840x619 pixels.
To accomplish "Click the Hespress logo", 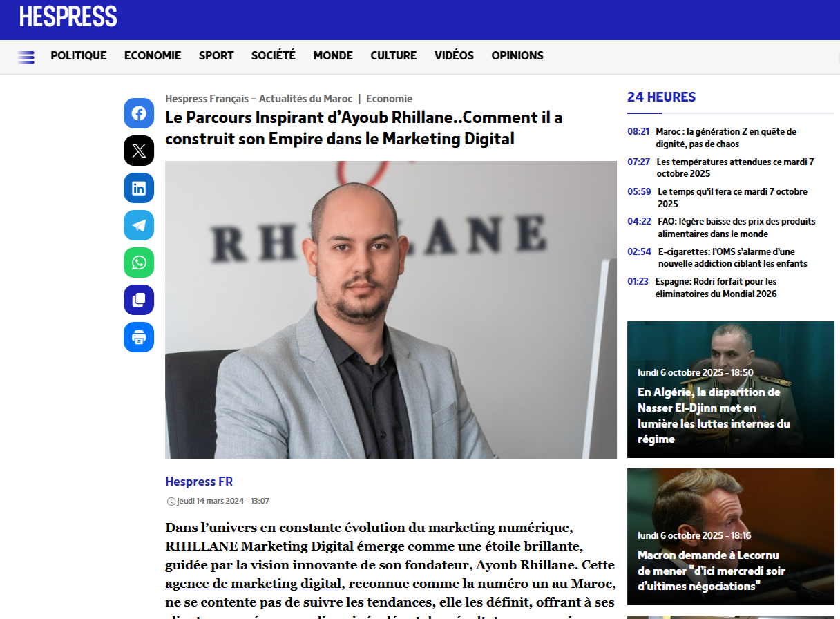I will tap(68, 17).
